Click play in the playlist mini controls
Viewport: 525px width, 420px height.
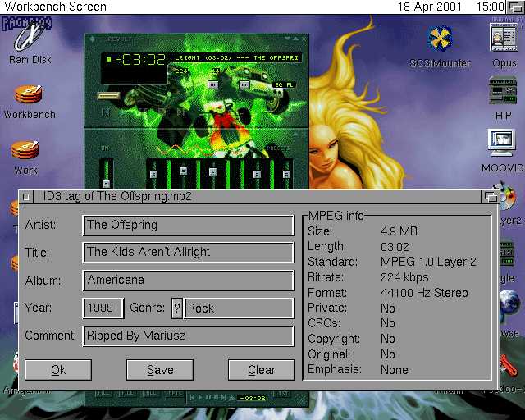coord(200,398)
